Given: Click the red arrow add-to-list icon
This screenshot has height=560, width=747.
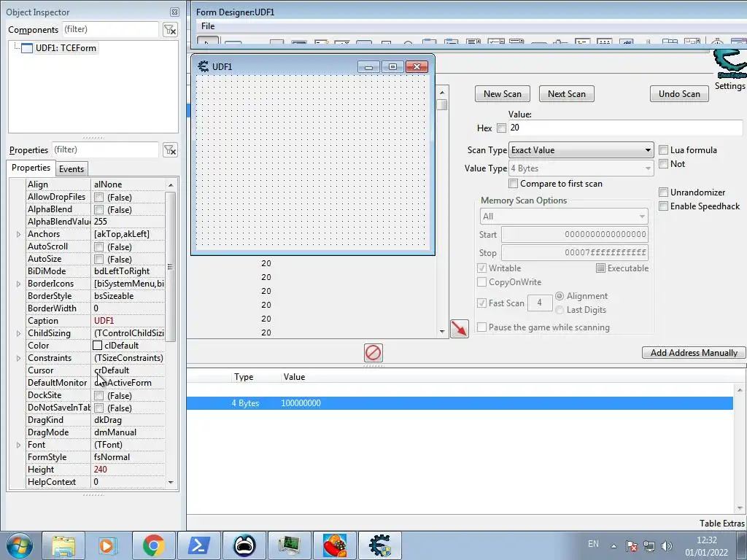Looking at the screenshot, I should coord(460,329).
